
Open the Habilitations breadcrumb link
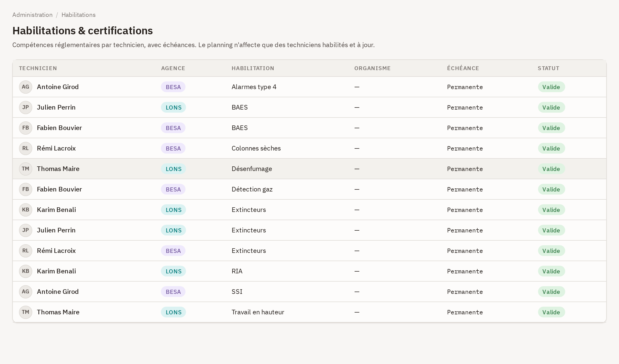pos(78,15)
